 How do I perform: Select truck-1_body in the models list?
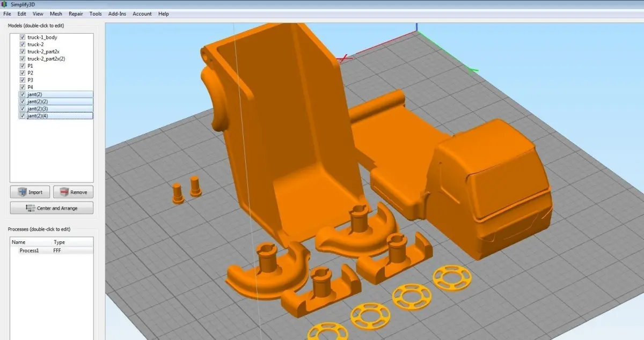[x=42, y=38]
